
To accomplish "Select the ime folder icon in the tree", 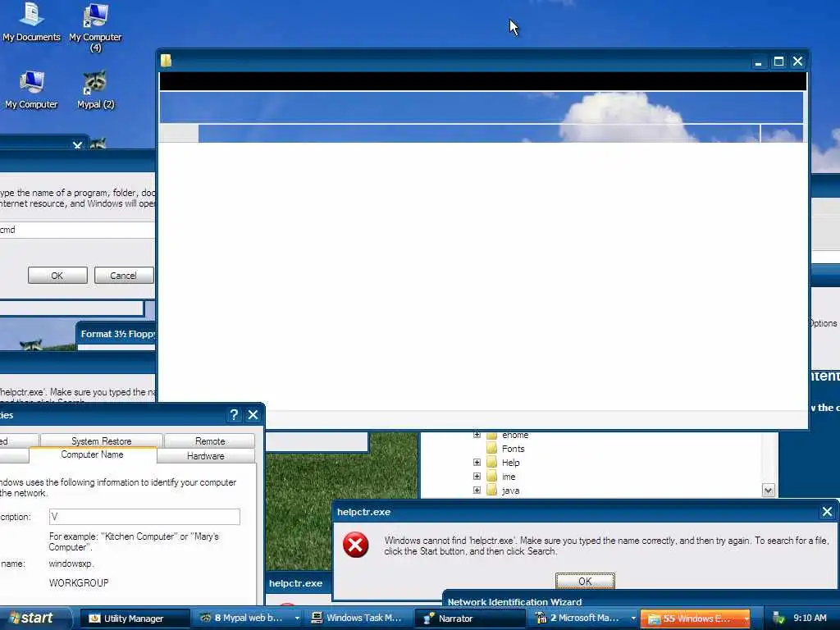I will coord(492,477).
